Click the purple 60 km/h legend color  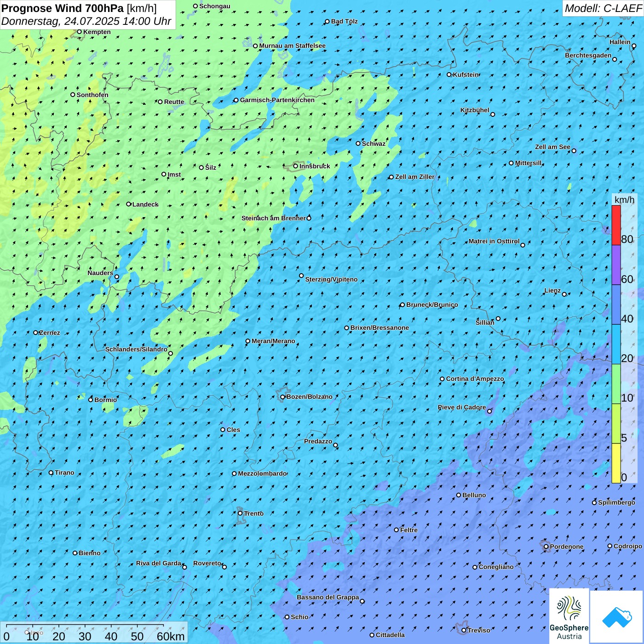pos(616,265)
